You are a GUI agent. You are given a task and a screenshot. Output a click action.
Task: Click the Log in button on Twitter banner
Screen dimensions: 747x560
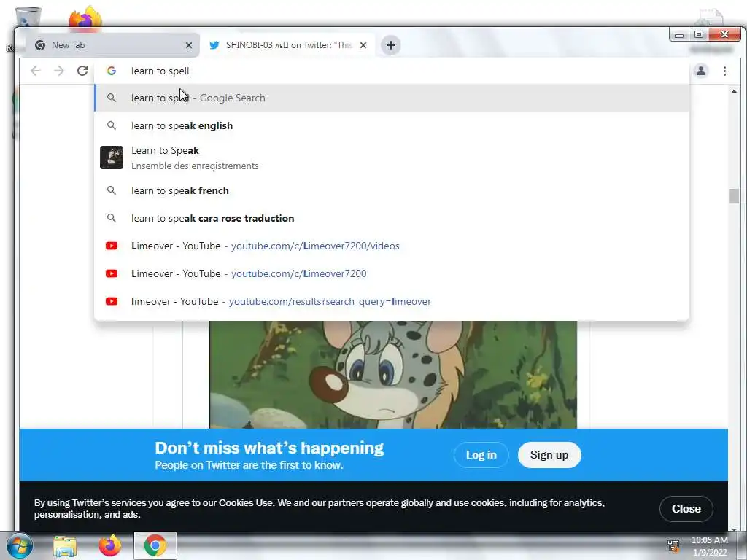coord(481,455)
